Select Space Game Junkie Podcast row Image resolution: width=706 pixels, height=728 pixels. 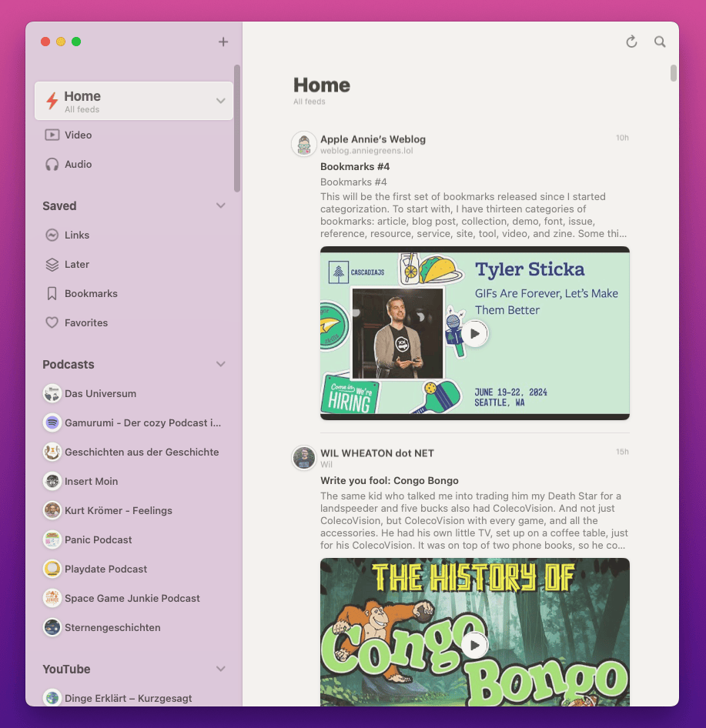click(134, 599)
